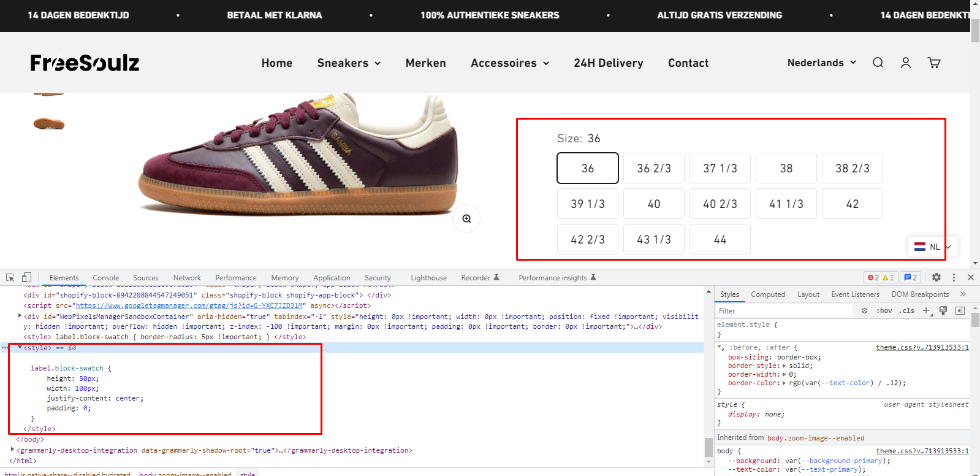Activate the DevTools element inspector picker

pyautogui.click(x=10, y=277)
